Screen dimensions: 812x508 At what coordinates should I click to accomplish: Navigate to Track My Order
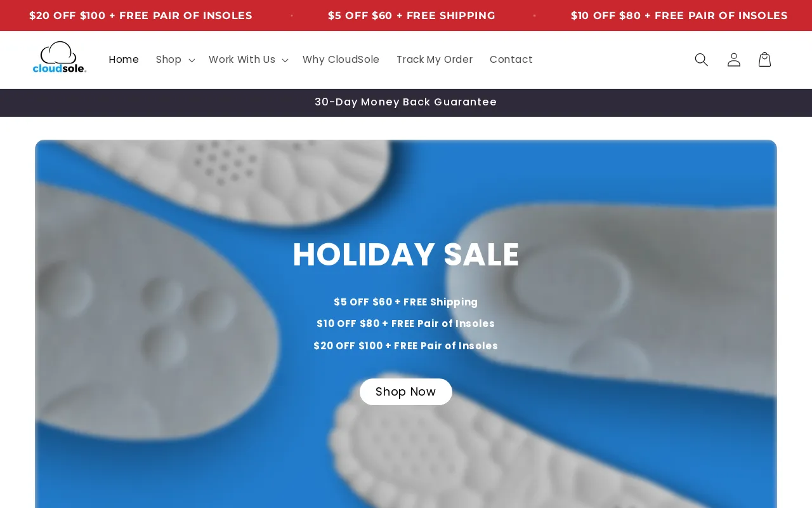(x=435, y=59)
